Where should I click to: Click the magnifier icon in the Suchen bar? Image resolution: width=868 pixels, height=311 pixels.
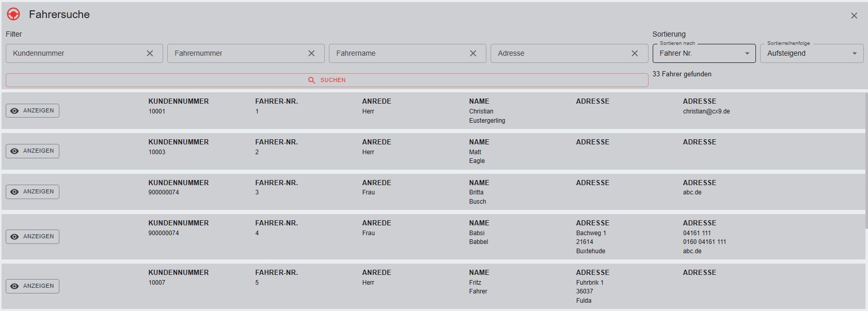311,80
